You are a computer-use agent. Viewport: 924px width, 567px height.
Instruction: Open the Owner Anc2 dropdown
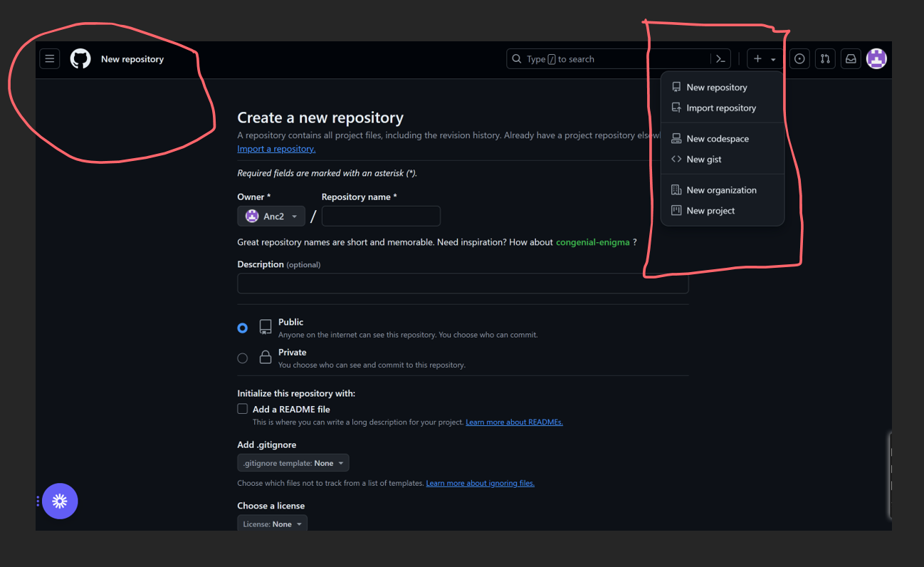tap(271, 217)
